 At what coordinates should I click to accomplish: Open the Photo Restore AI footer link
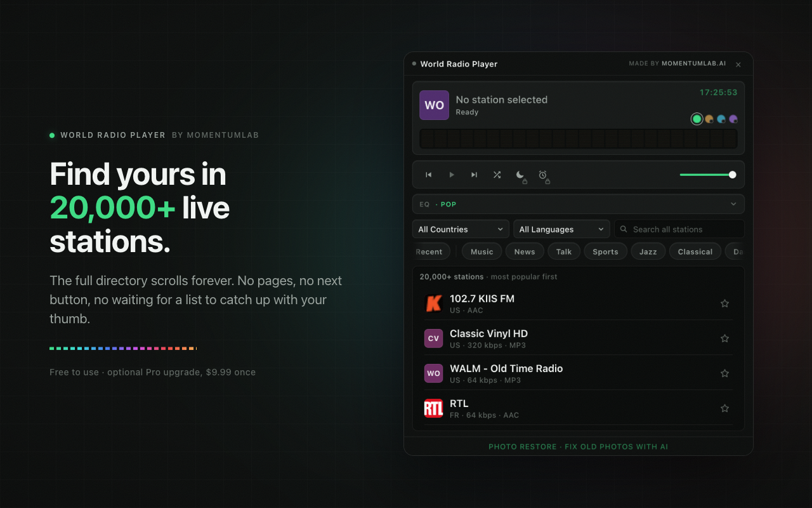578,446
